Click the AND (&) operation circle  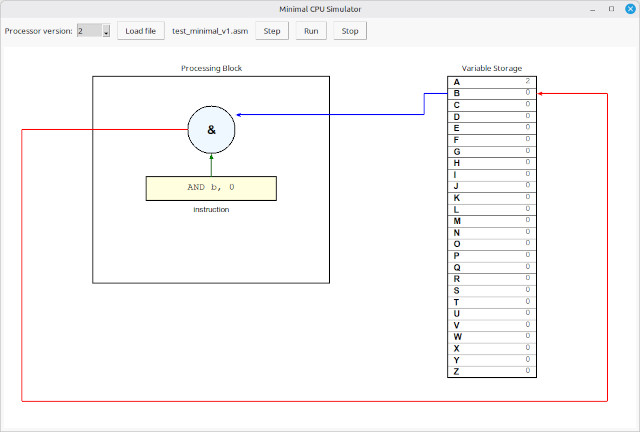coord(211,130)
